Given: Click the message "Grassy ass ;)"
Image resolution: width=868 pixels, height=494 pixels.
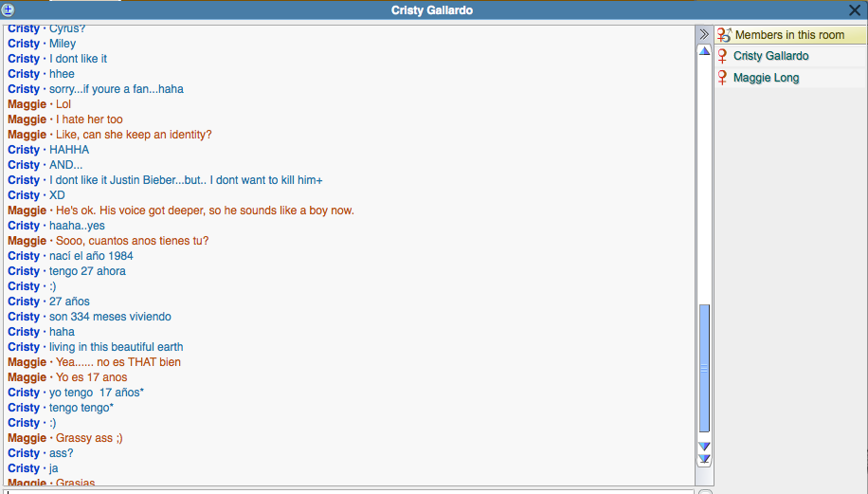Looking at the screenshot, I should (89, 438).
